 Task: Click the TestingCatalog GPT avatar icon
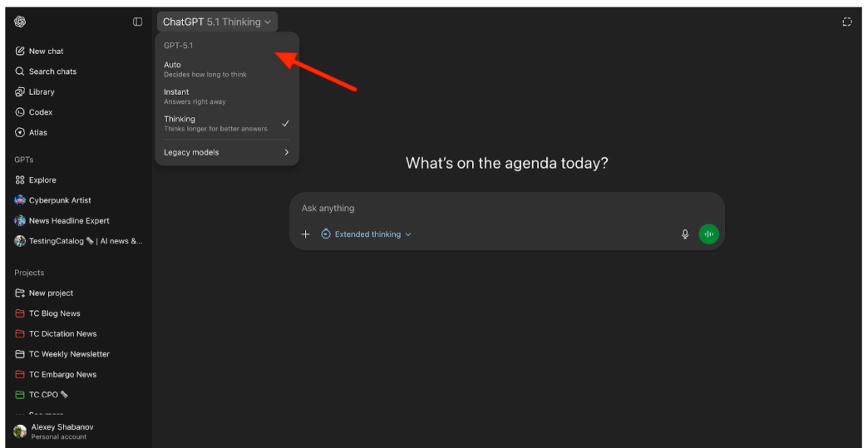pos(20,241)
